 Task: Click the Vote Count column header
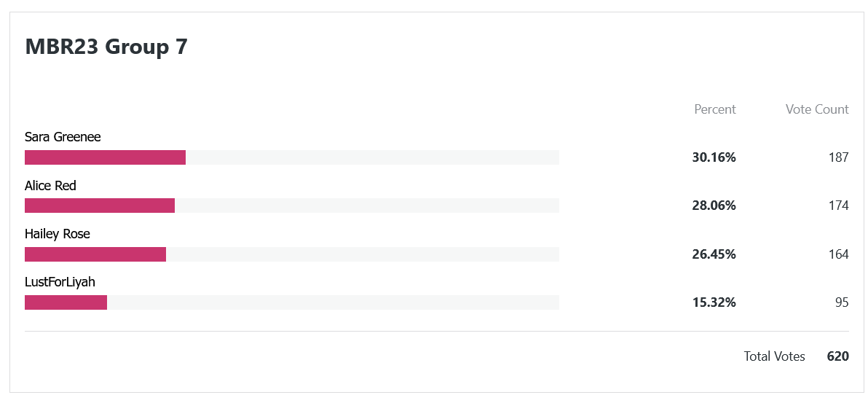(817, 109)
